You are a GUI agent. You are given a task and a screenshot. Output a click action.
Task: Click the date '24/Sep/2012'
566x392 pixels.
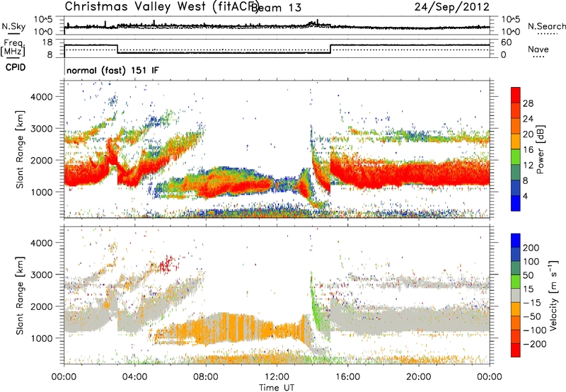tap(451, 7)
